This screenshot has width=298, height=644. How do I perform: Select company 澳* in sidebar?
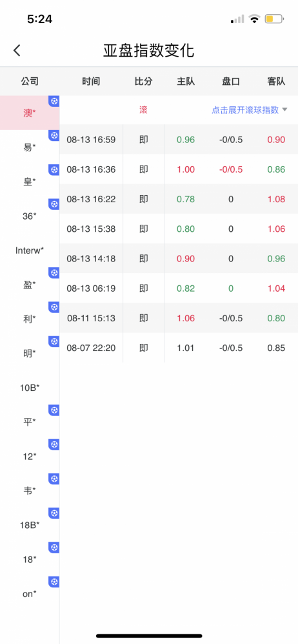(30, 113)
